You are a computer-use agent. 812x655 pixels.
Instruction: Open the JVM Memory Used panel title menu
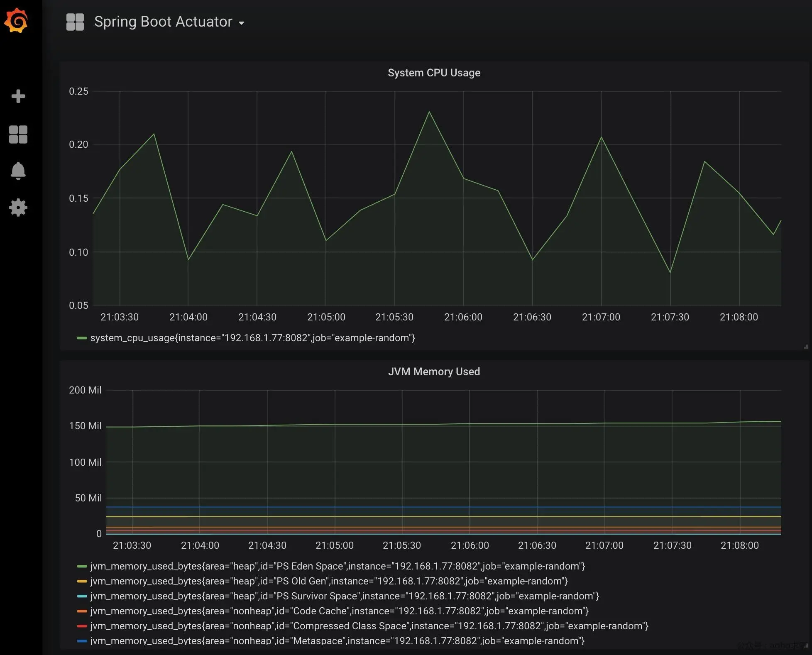pos(434,371)
